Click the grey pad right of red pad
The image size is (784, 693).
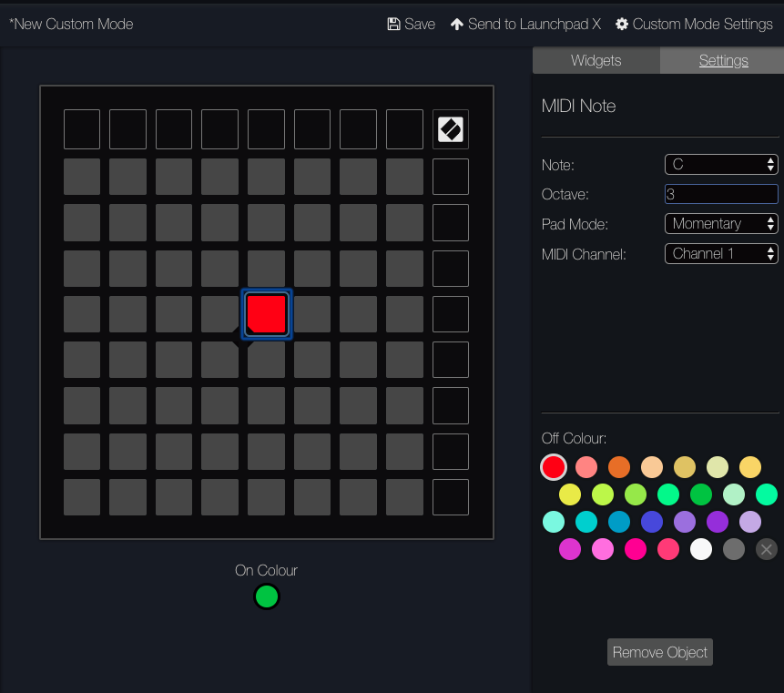(312, 314)
